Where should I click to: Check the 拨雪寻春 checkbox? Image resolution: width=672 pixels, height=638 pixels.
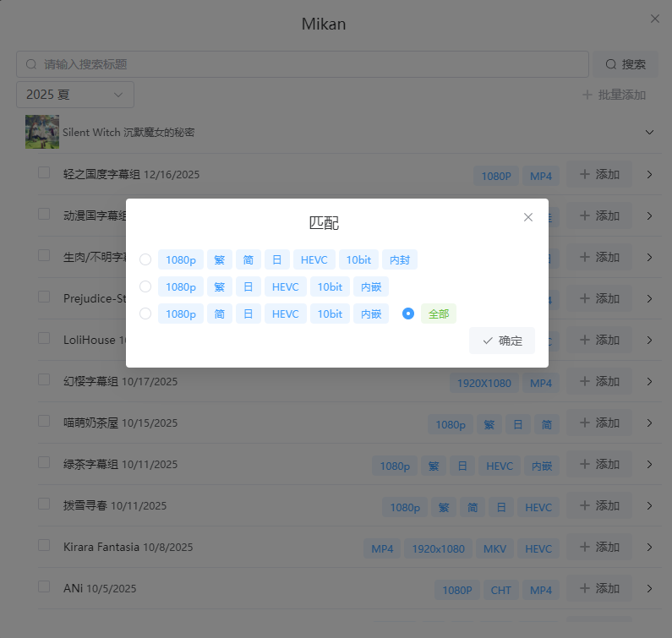pyautogui.click(x=44, y=504)
